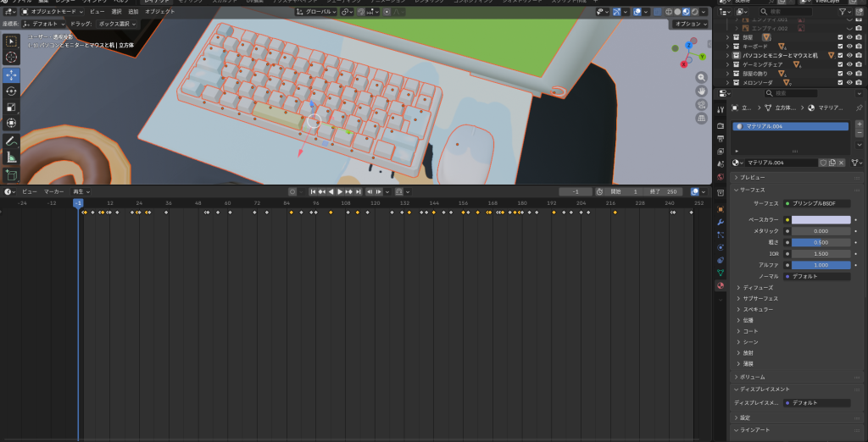Activate the Scale tool

(x=12, y=107)
